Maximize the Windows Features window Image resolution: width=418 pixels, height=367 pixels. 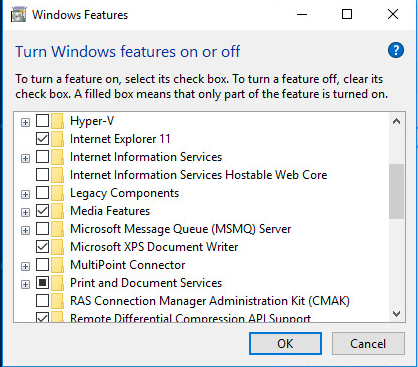347,15
